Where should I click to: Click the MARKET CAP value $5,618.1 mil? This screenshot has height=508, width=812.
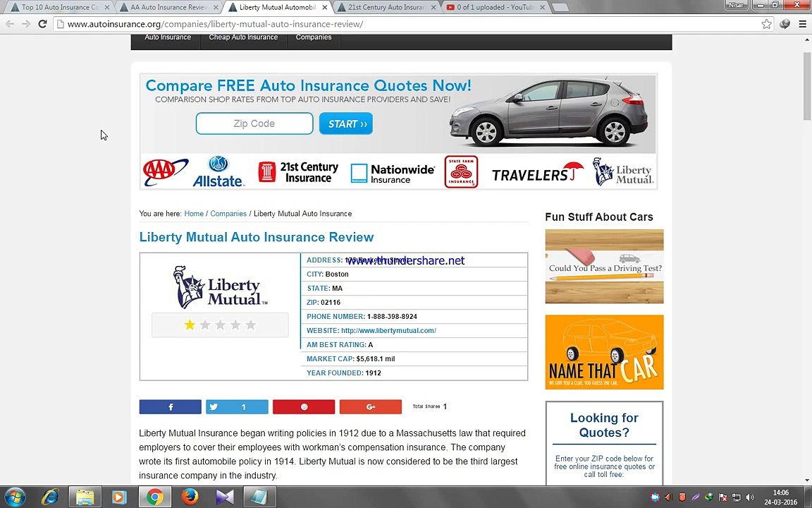(x=376, y=358)
